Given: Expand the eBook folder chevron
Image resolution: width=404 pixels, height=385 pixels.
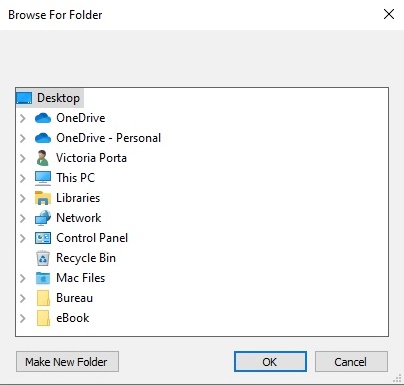Looking at the screenshot, I should point(23,318).
